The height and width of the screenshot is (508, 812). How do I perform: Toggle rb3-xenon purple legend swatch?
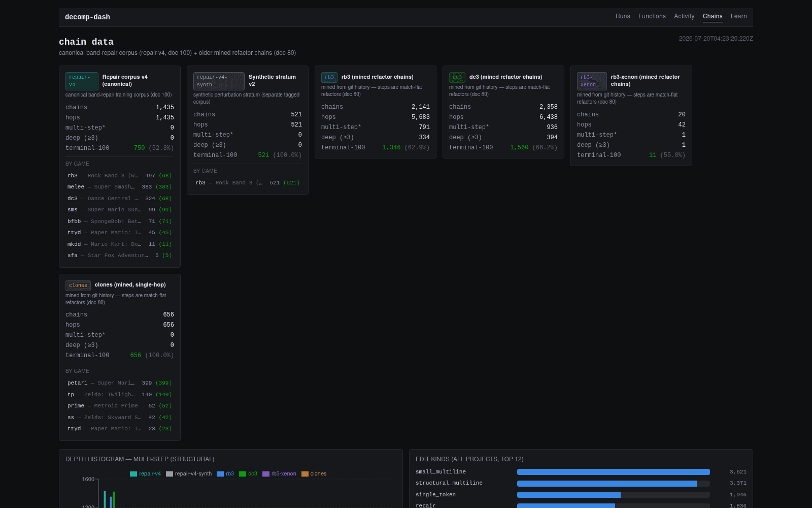click(x=266, y=474)
